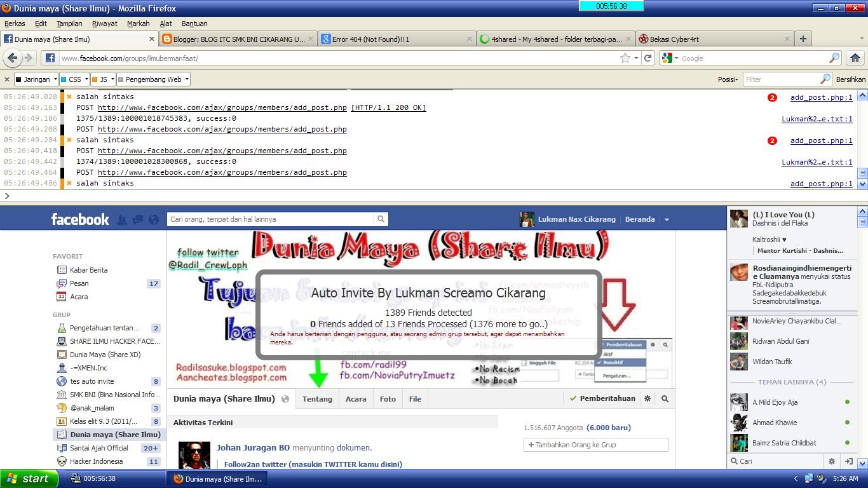Click the site identity Facebook favicon in URL bar
The image size is (868, 488).
[50, 58]
